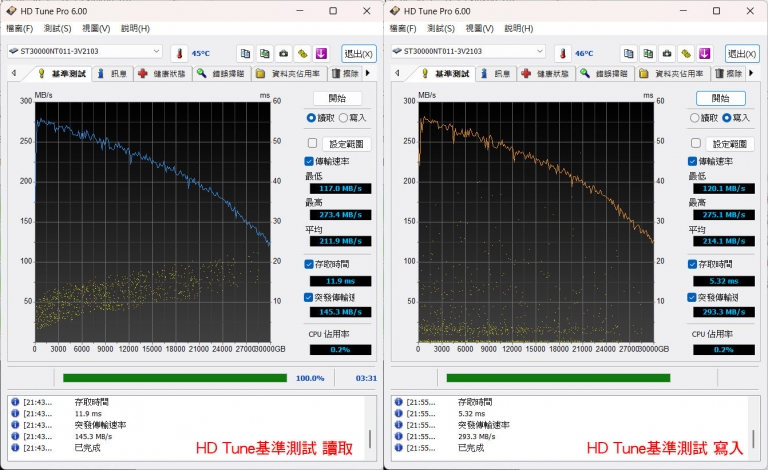Click 退出(X) button in left window
The width and height of the screenshot is (768, 470).
(359, 53)
